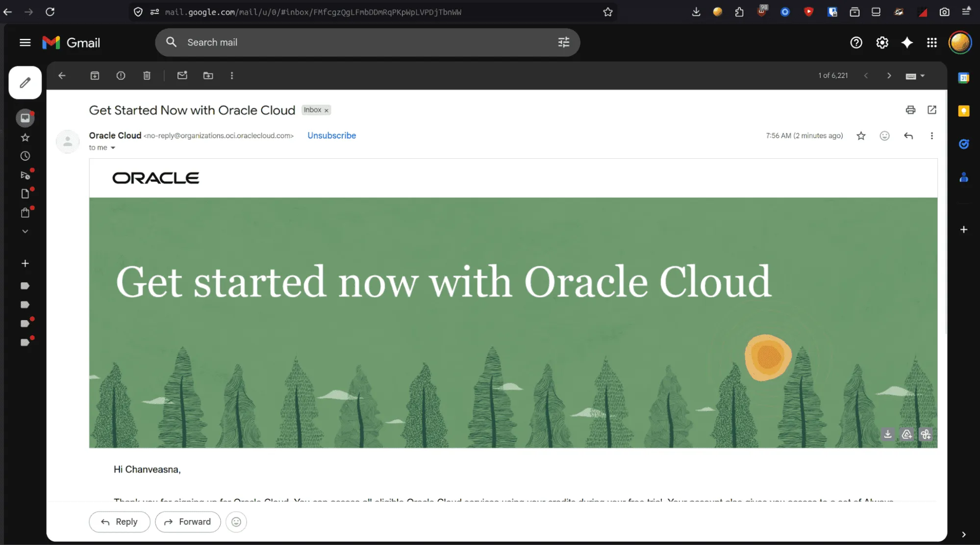Expand More labels chevron in sidebar
This screenshot has height=545, width=980.
pyautogui.click(x=25, y=231)
